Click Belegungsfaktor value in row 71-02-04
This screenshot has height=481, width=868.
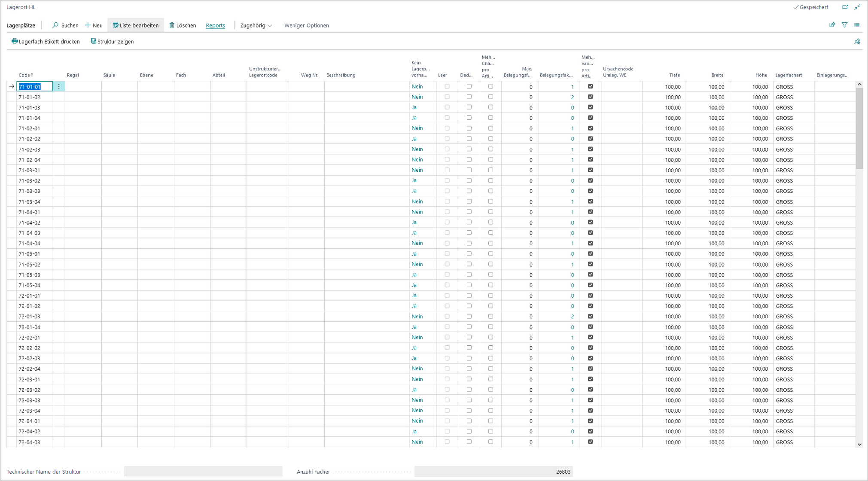[573, 160]
